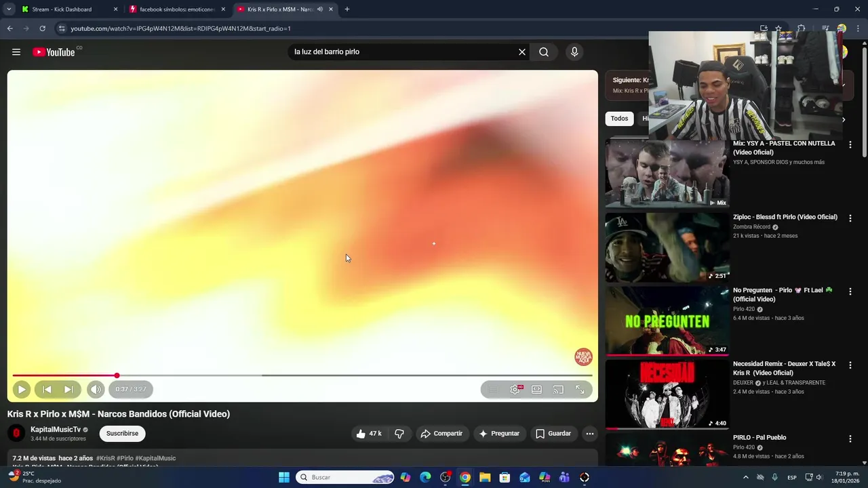The image size is (868, 488).
Task: Open options for Mix: YSY A video
Action: (x=850, y=145)
